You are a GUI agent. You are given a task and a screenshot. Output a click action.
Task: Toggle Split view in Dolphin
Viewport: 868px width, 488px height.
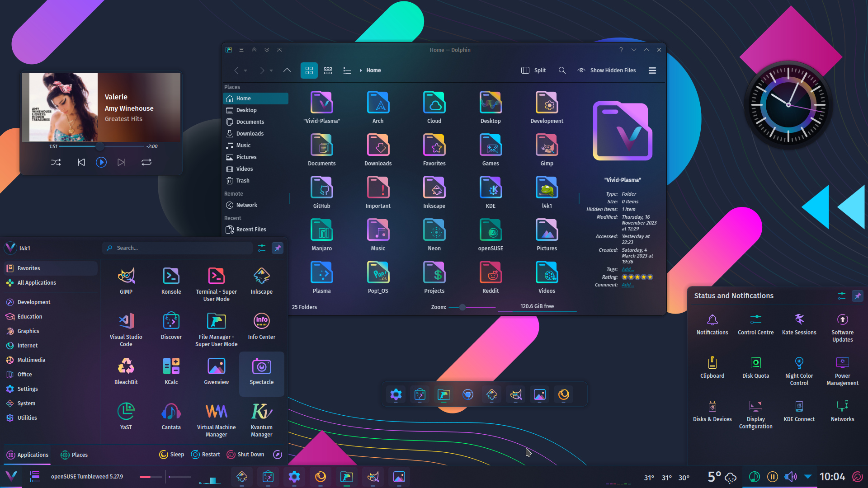[x=533, y=70]
